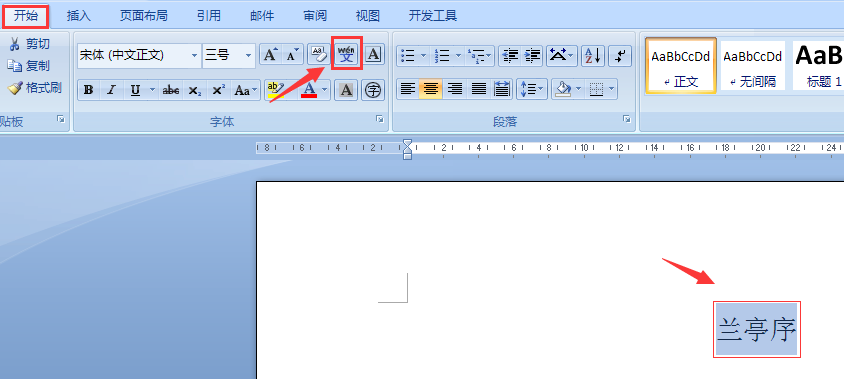Click the Character Border icon
The width and height of the screenshot is (844, 379).
[374, 54]
